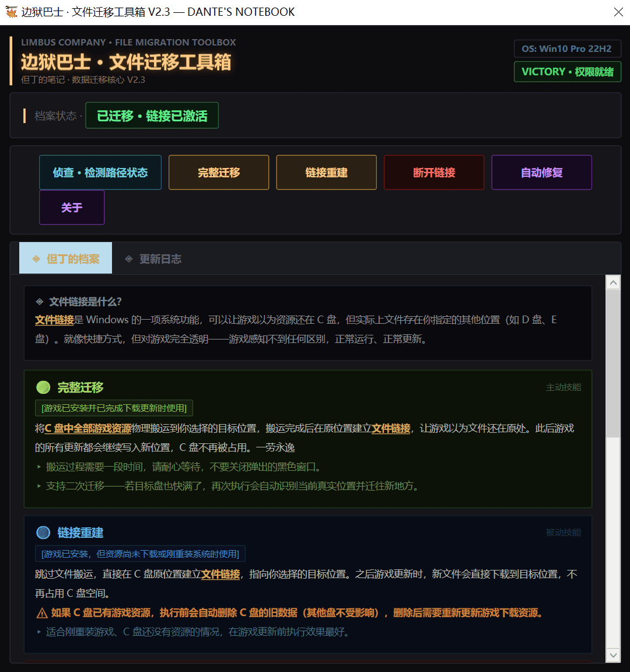Start 完整迁移 with the orange button
This screenshot has height=672, width=630.
219,173
